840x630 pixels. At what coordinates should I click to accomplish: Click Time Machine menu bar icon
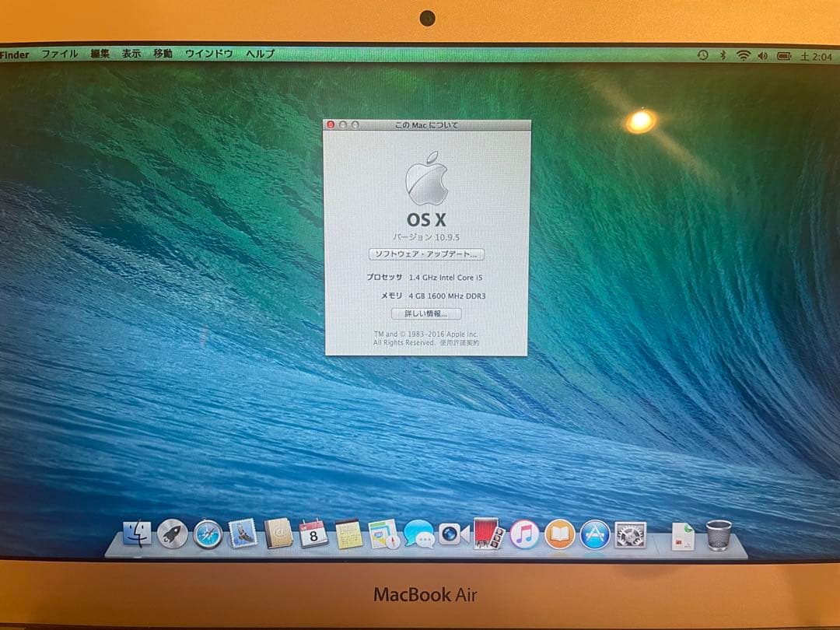click(703, 55)
